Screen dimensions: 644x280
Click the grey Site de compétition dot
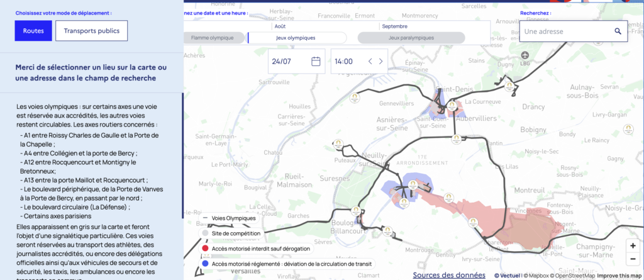point(204,233)
